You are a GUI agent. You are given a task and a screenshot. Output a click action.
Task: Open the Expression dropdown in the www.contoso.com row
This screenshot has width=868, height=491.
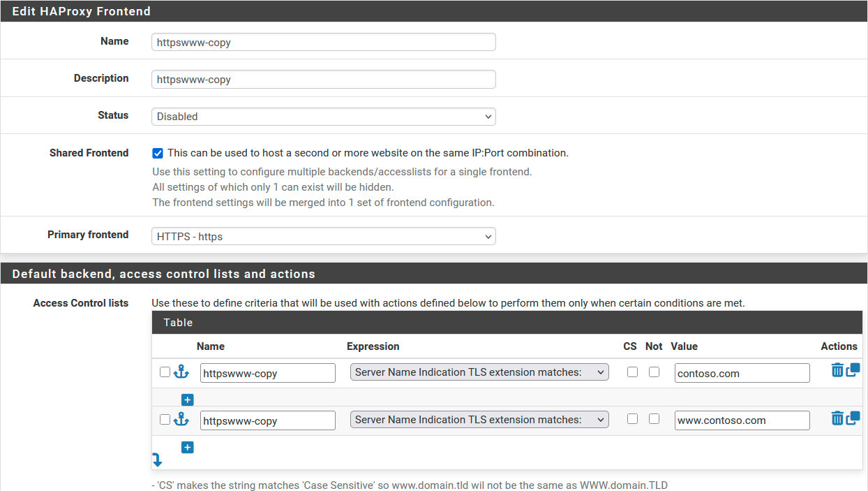(x=479, y=420)
